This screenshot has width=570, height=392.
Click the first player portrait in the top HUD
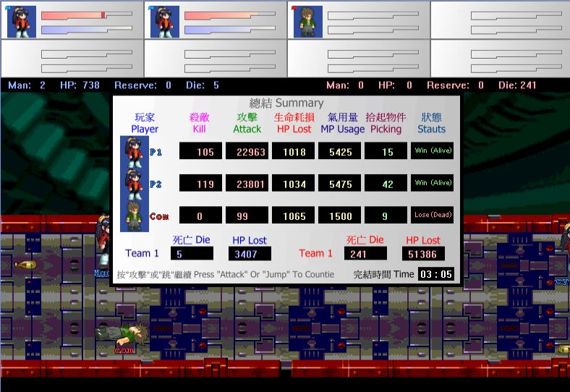point(22,22)
